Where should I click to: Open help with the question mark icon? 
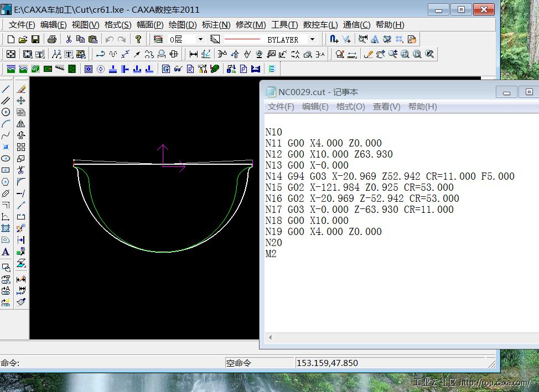click(138, 39)
